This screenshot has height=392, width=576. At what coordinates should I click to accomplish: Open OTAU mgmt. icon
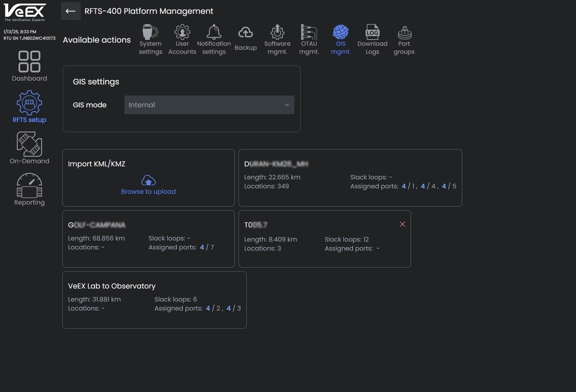[x=309, y=32]
